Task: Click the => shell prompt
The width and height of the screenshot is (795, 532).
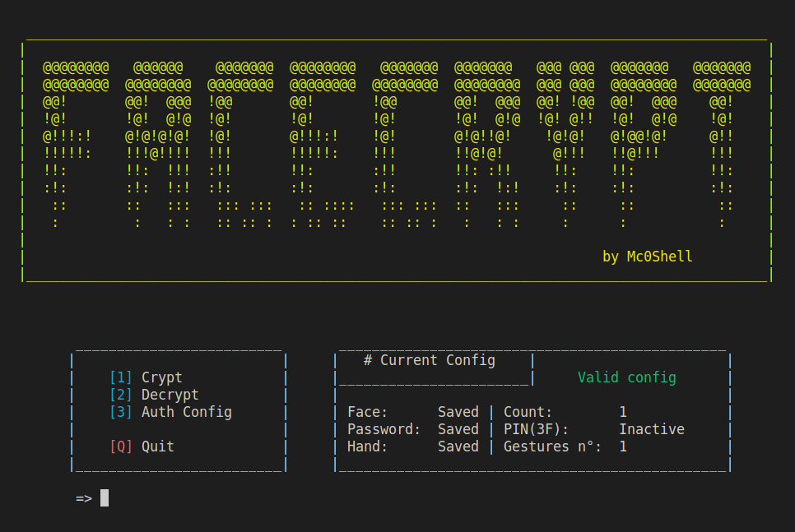Action: click(81, 497)
